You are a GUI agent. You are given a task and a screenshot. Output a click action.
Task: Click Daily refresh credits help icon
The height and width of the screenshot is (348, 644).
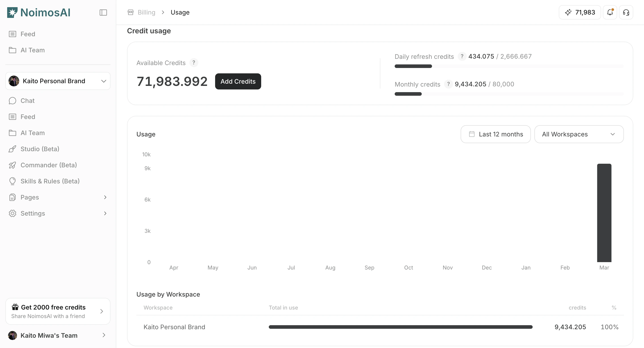(462, 56)
